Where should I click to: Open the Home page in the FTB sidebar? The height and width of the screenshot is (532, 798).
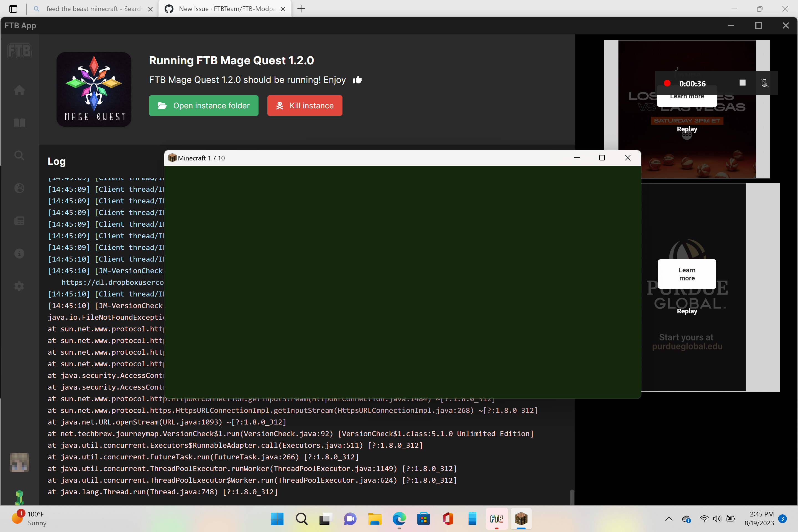point(19,90)
